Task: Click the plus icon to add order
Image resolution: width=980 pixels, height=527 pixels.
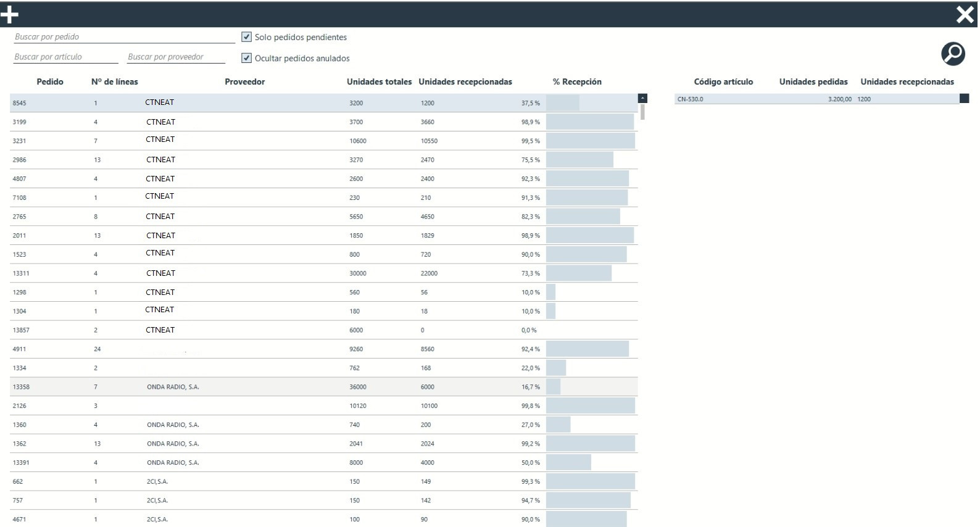Action: pyautogui.click(x=10, y=14)
